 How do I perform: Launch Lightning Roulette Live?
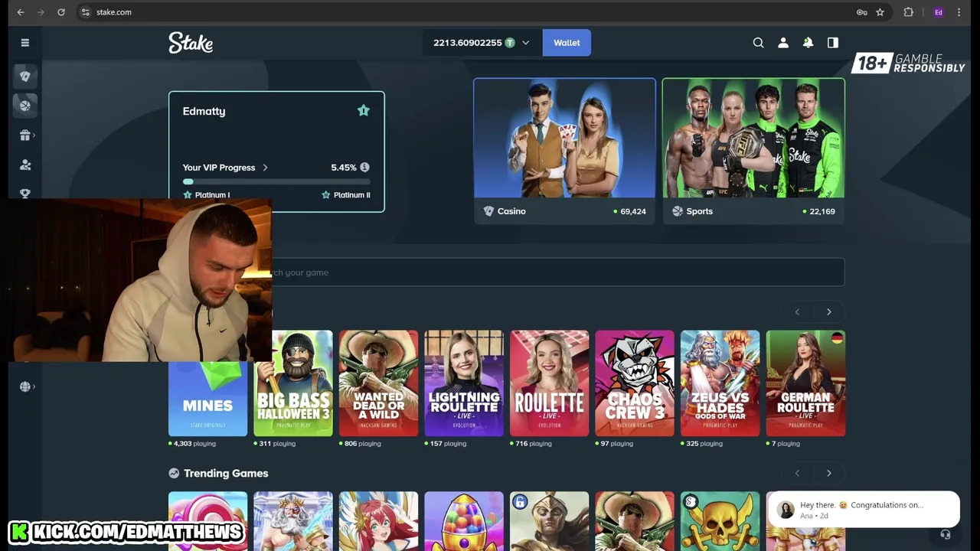click(x=464, y=383)
